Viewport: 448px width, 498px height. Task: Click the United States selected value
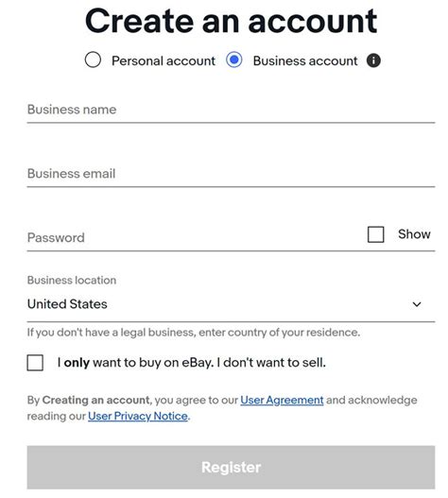(x=67, y=304)
